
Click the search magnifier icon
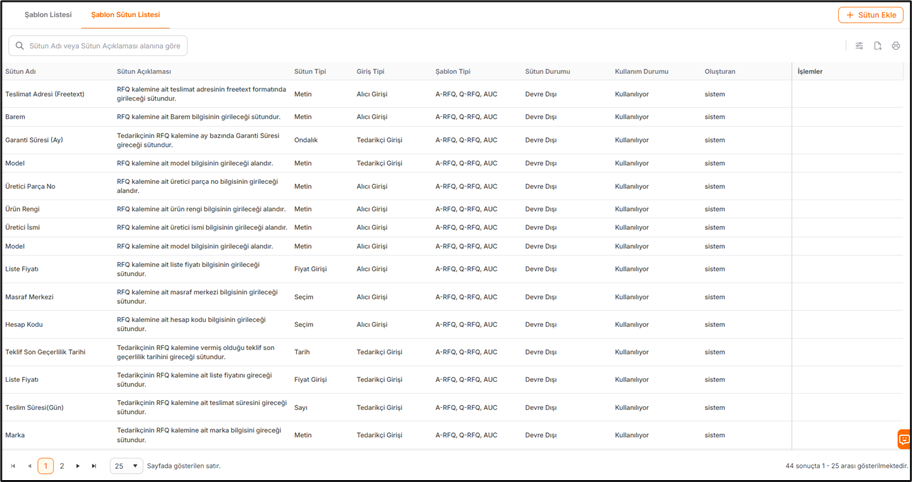20,46
